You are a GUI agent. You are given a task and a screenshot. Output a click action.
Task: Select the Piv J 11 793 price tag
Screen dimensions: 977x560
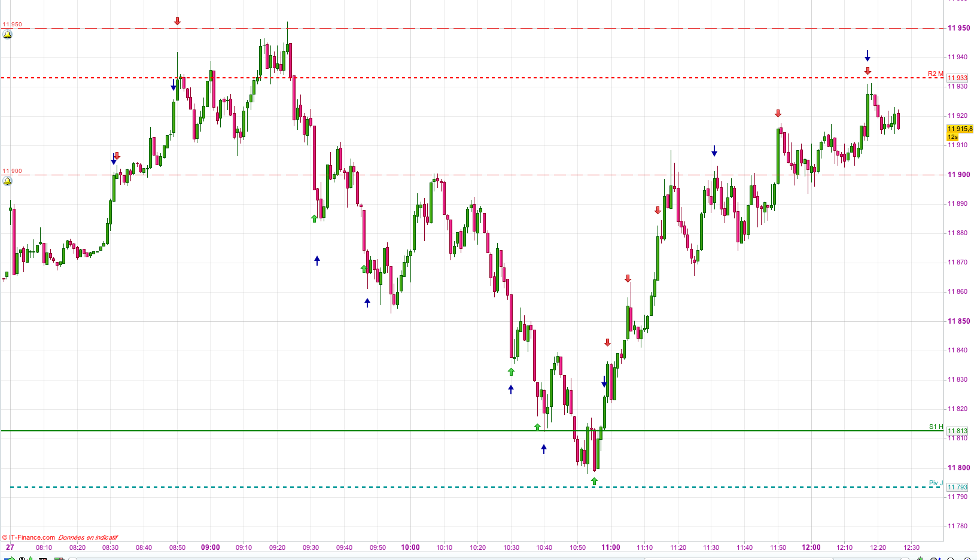[957, 487]
